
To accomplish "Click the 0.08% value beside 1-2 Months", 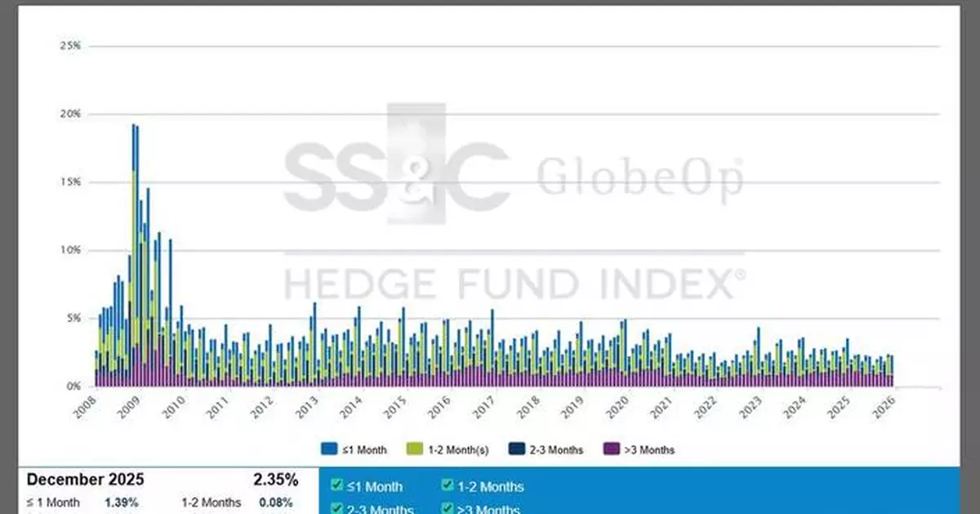I will 278,503.
